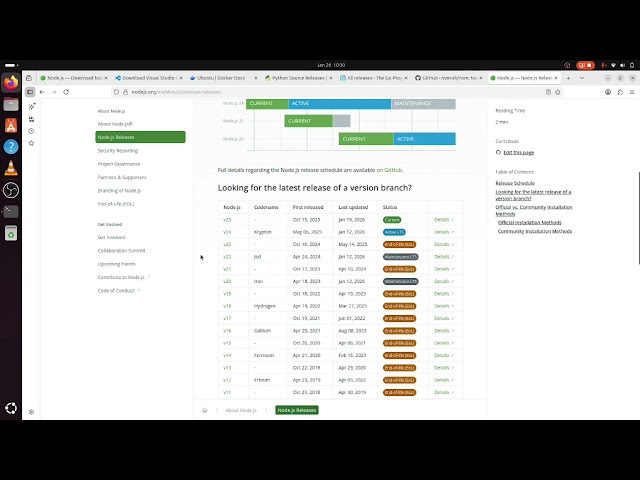Open sidebar settings gear icon
The height and width of the screenshot is (480, 640).
[31, 412]
